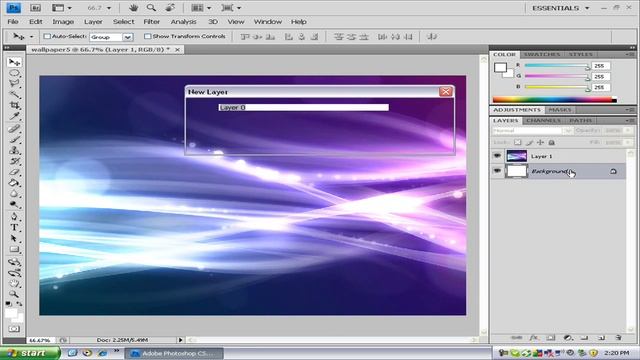Click the delete layer trash icon
The image size is (640, 360).
[x=618, y=338]
